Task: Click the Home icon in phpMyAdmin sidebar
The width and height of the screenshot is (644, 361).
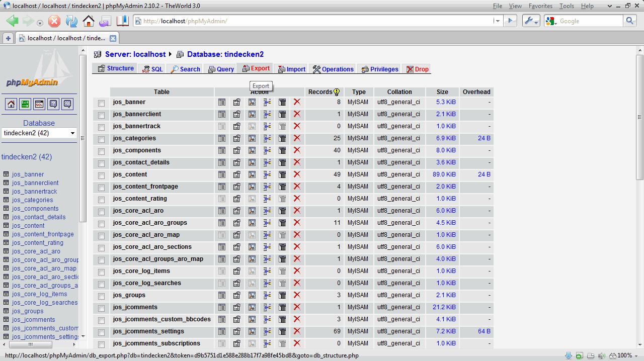Action: click(x=11, y=104)
